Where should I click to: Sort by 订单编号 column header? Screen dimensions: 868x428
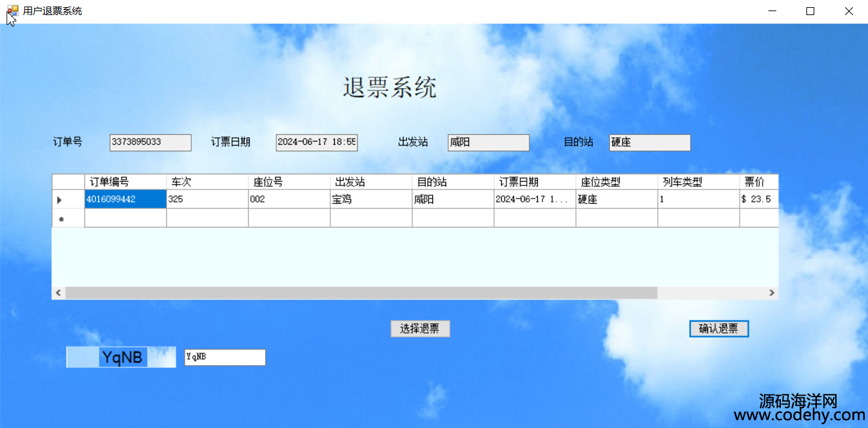click(x=125, y=182)
